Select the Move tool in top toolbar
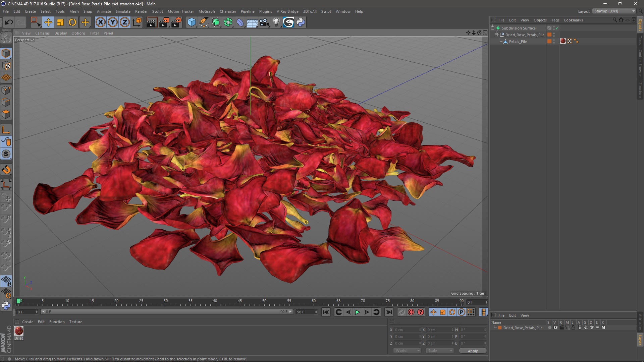644x362 pixels. [x=48, y=22]
